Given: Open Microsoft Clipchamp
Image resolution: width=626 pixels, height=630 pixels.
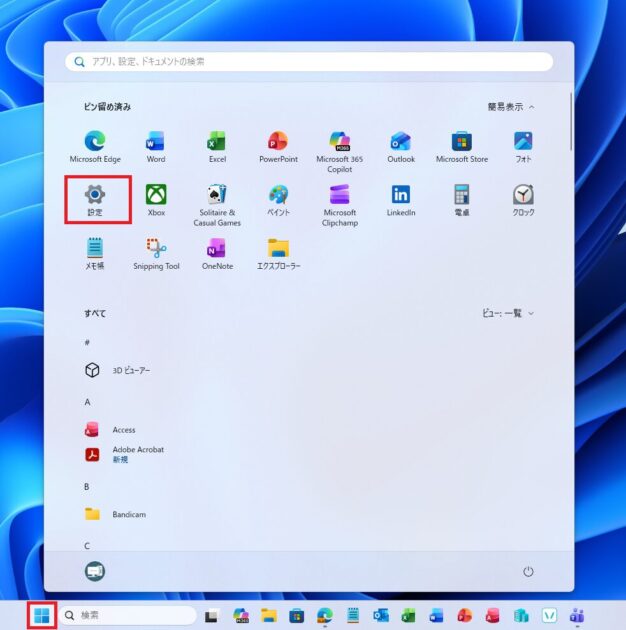Looking at the screenshot, I should click(340, 205).
